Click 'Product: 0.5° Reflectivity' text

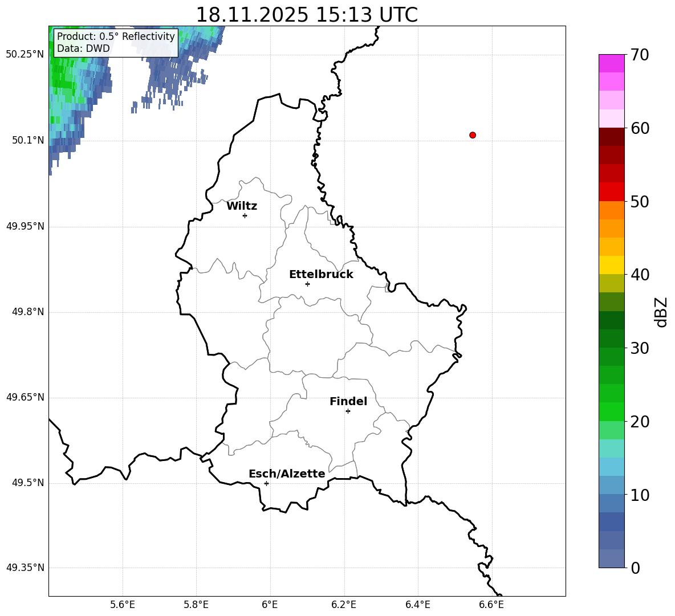click(x=116, y=36)
